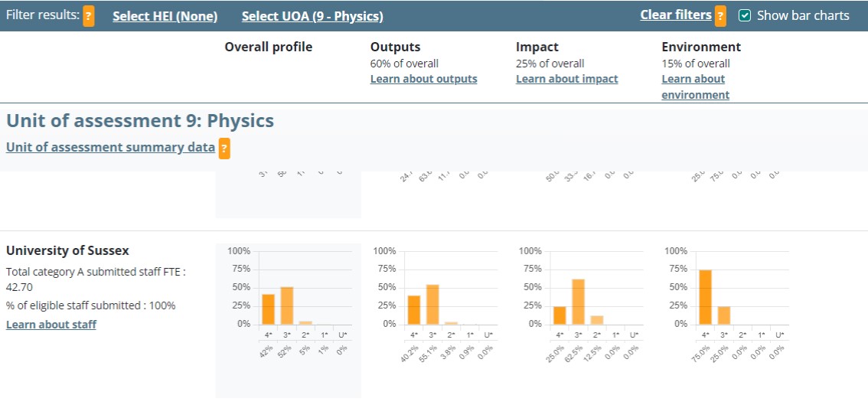Open help icon beside summary data link
The image size is (868, 405).
pos(224,148)
